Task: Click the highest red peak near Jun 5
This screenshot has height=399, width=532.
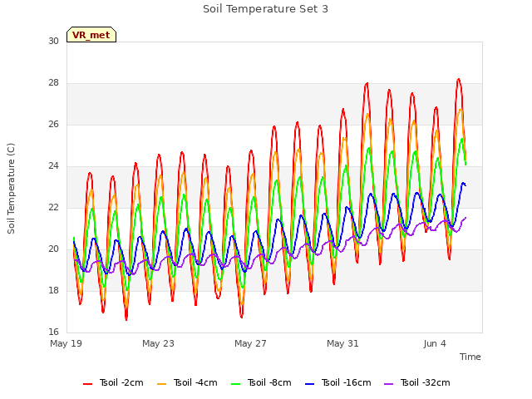Action: pyautogui.click(x=458, y=80)
